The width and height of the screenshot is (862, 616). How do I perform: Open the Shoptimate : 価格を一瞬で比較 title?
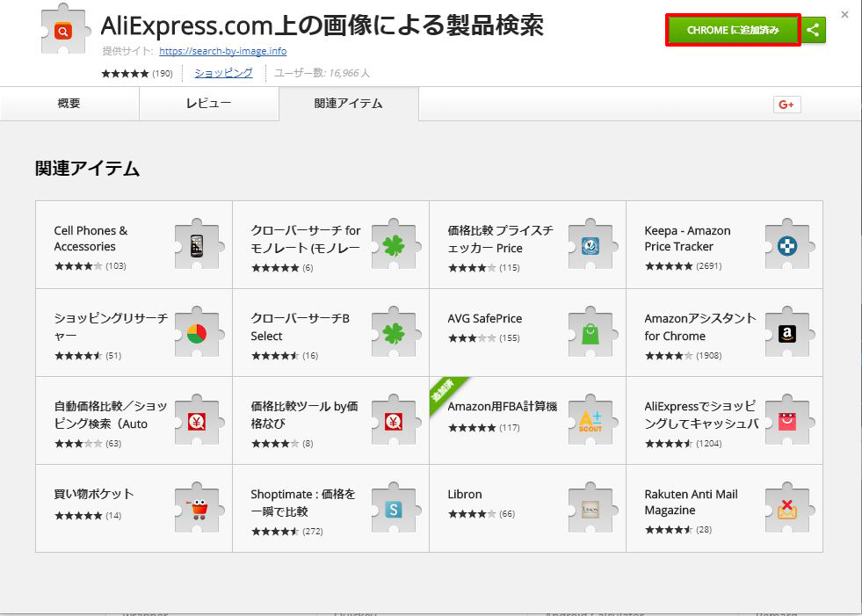[x=303, y=503]
